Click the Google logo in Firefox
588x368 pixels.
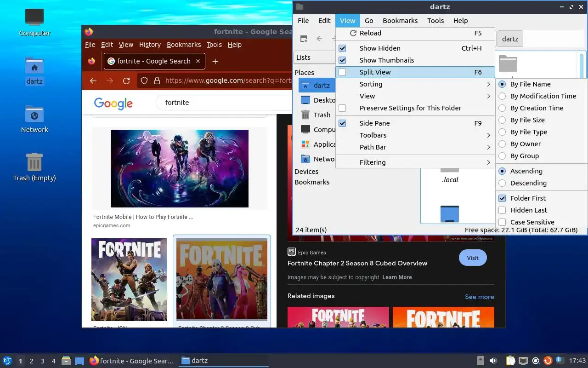113,103
